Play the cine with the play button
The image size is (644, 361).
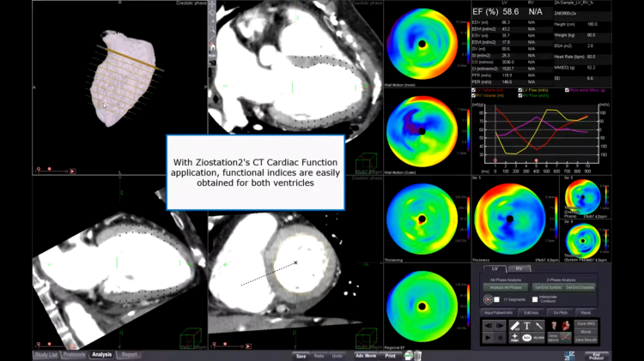[488, 338]
